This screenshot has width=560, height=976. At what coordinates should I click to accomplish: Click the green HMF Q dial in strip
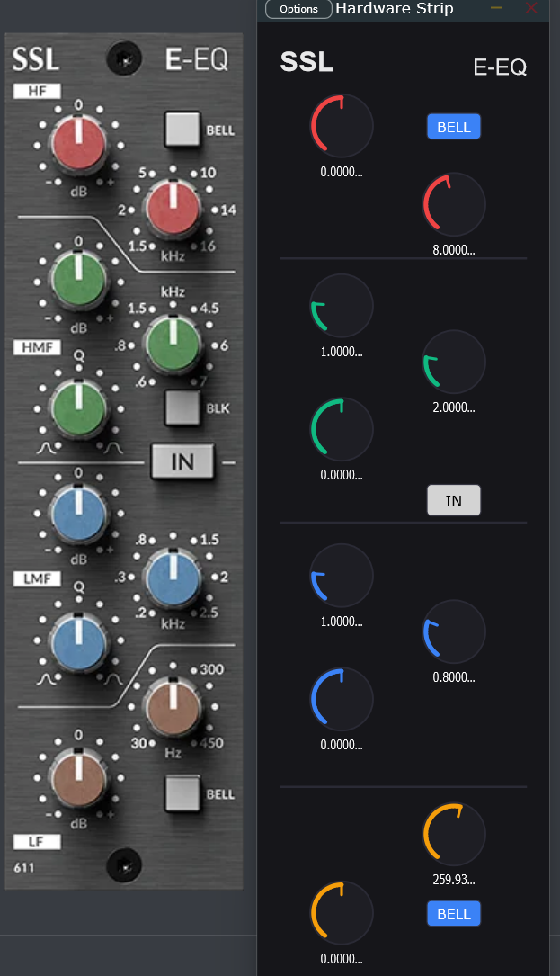click(x=342, y=429)
